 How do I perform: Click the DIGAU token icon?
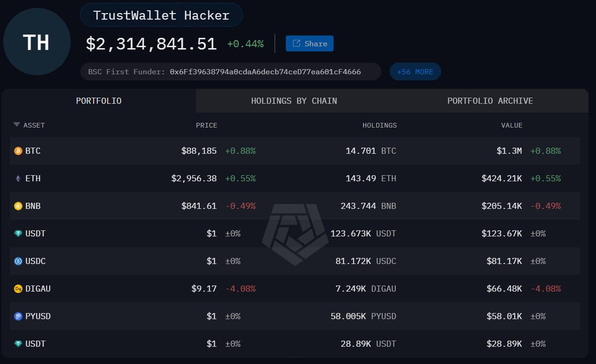(18, 288)
